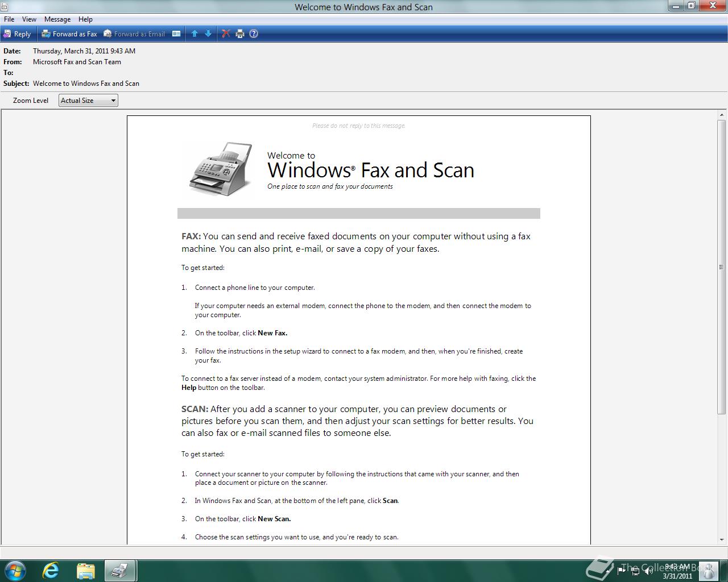Screen dimensions: 728x582
Task: Expand the Zoom Level dropdown
Action: (x=88, y=101)
